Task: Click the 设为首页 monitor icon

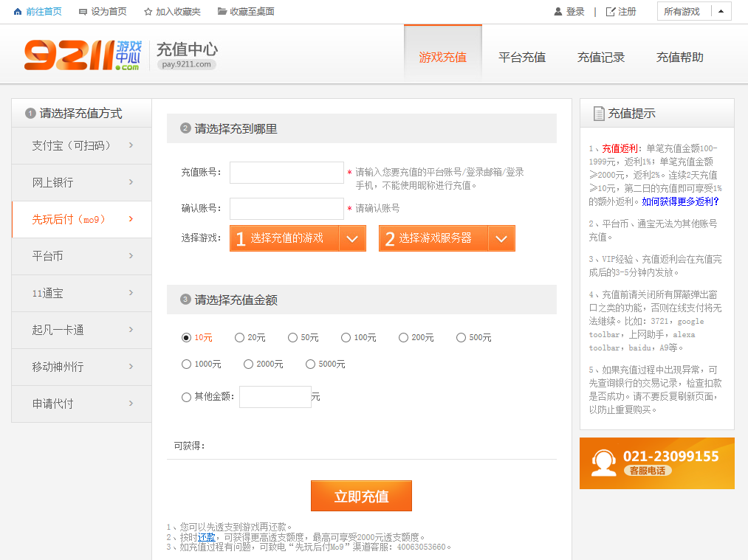Action: pos(83,12)
